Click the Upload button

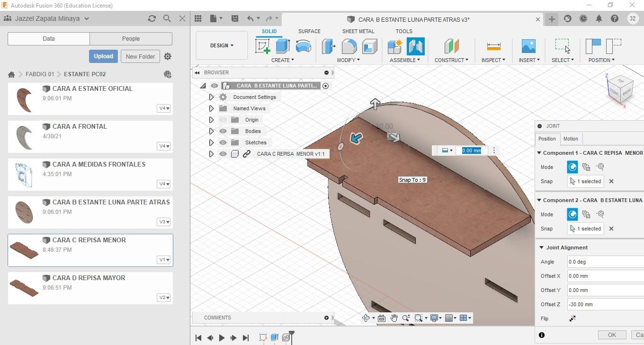coord(103,56)
